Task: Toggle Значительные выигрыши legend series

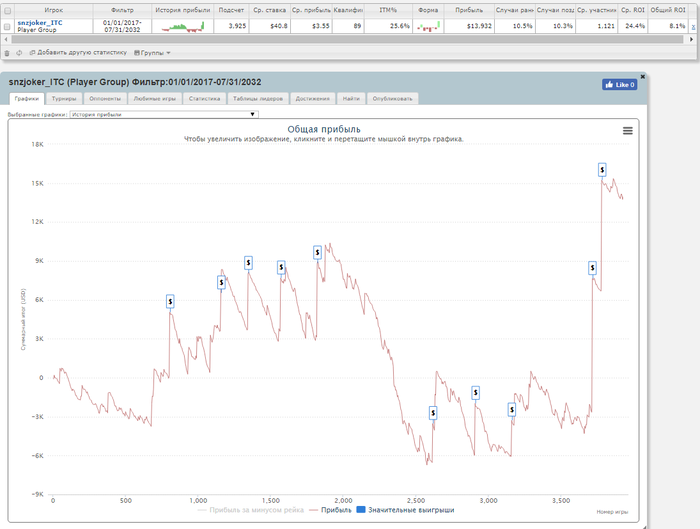Action: point(405,510)
